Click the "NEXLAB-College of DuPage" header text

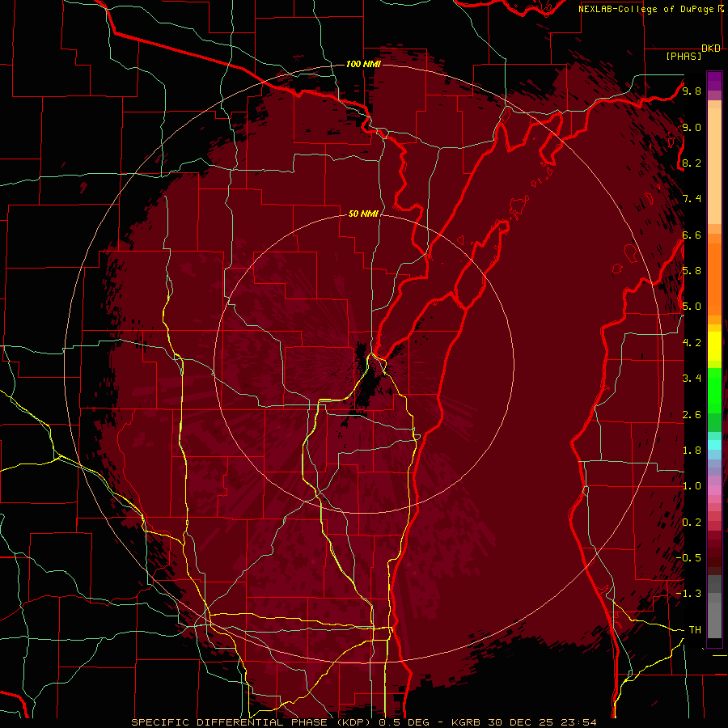(x=648, y=9)
